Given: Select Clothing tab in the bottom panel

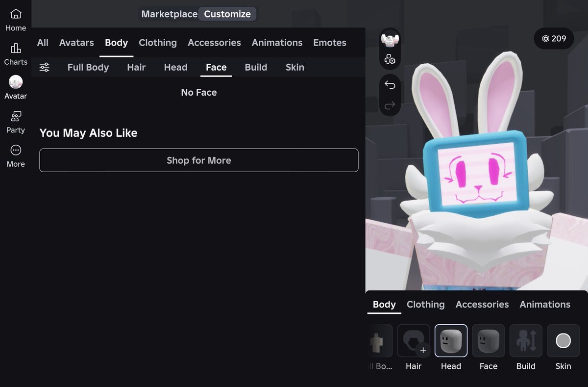Looking at the screenshot, I should click(426, 305).
